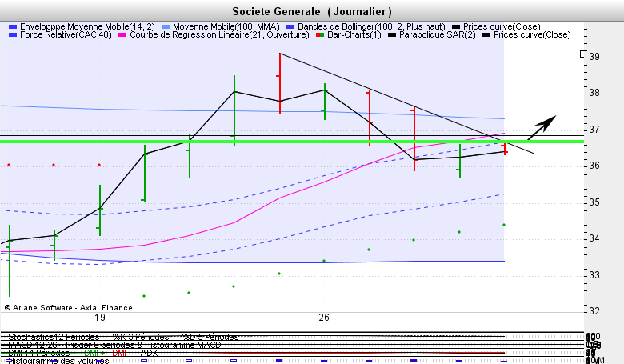Click the date label 19 on time axis
The height and width of the screenshot is (364, 624).
coord(100,318)
